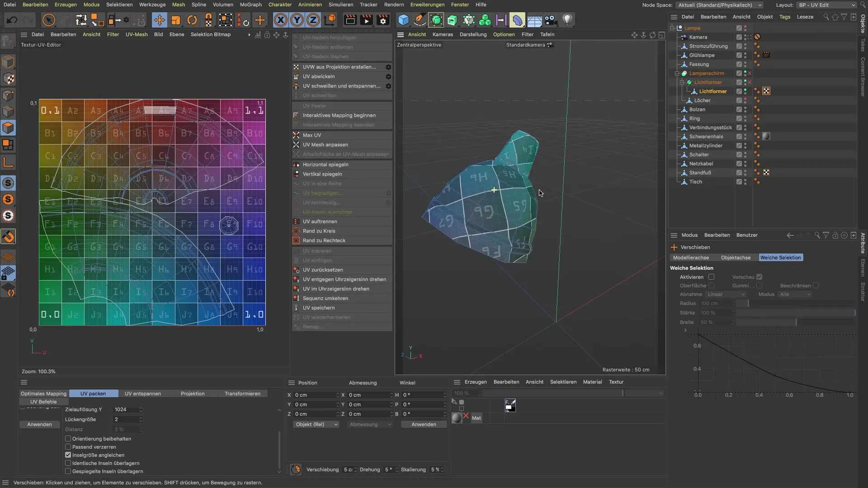The height and width of the screenshot is (488, 868).
Task: Select the Rotate tool
Action: [192, 20]
